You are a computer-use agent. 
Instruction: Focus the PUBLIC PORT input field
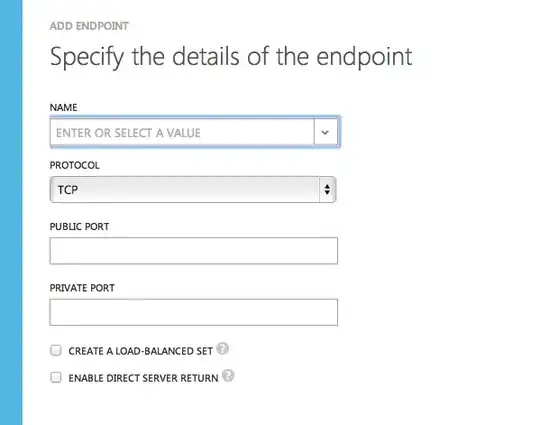[194, 251]
